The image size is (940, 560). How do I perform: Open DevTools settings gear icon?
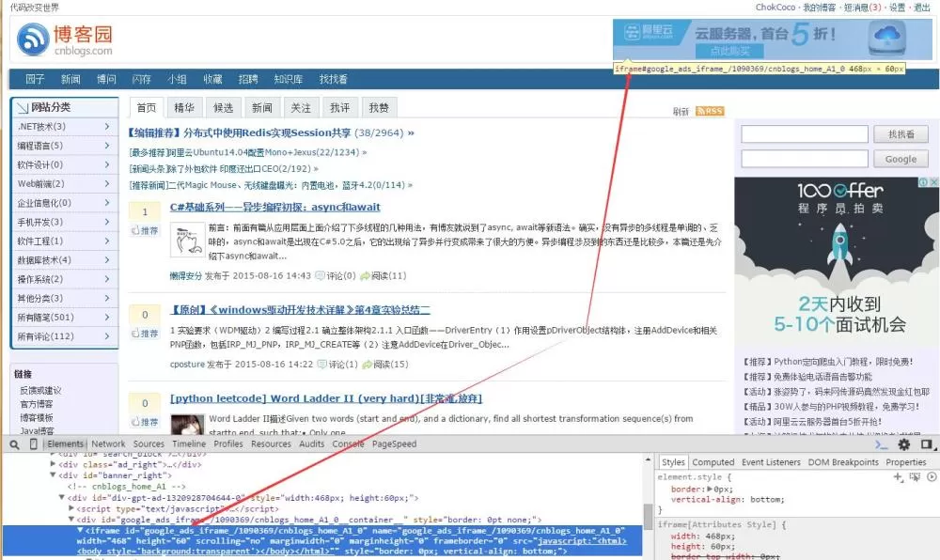click(904, 444)
